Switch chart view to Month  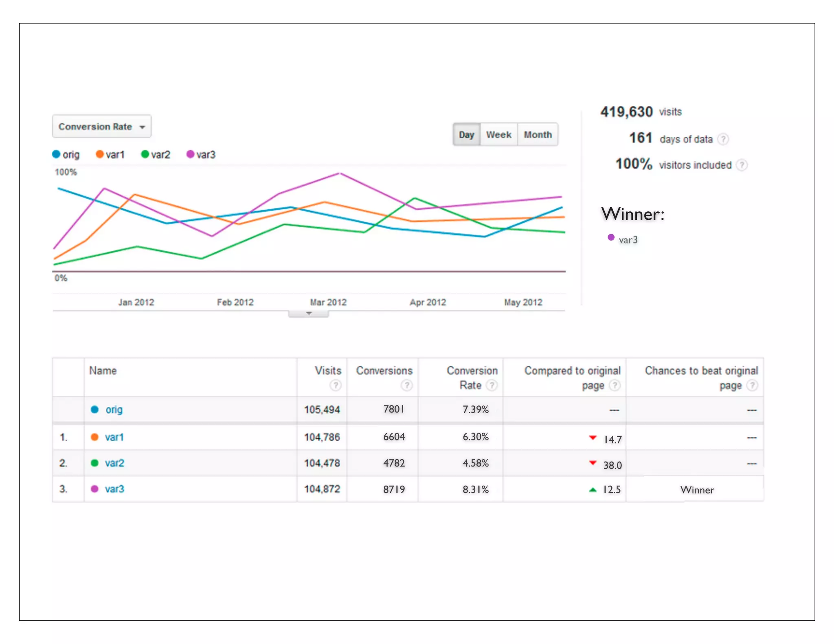point(538,135)
